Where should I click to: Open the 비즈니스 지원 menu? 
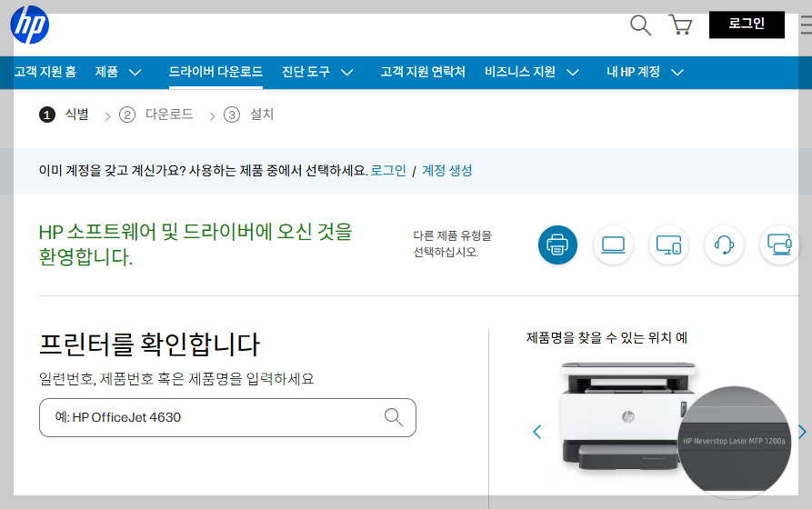click(520, 72)
